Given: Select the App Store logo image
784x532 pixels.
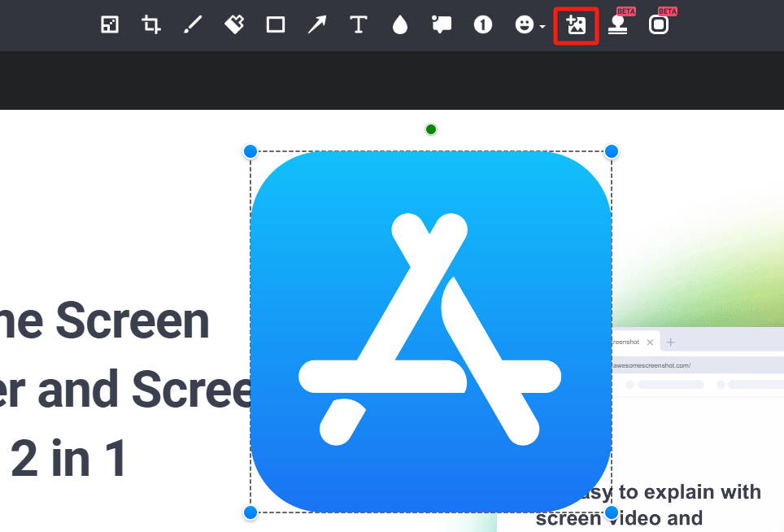Looking at the screenshot, I should [430, 332].
